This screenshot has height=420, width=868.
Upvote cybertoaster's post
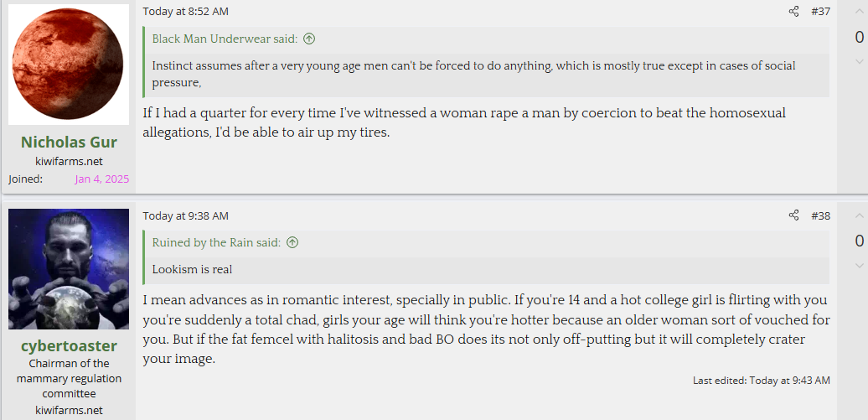click(x=859, y=216)
